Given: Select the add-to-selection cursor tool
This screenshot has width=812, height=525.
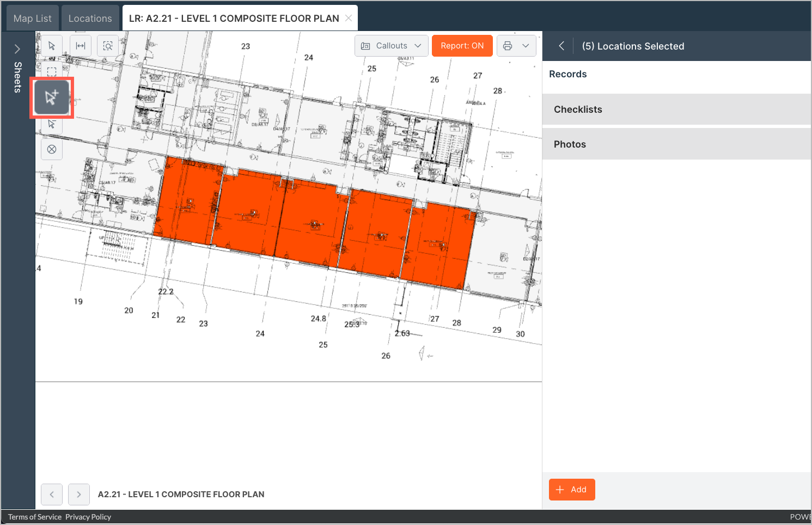Looking at the screenshot, I should coord(52,97).
